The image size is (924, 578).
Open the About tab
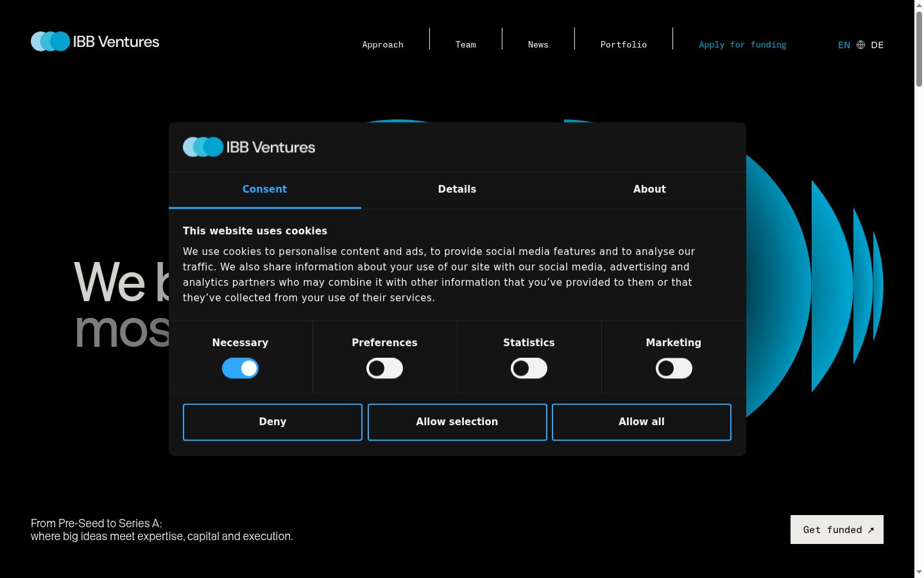649,189
